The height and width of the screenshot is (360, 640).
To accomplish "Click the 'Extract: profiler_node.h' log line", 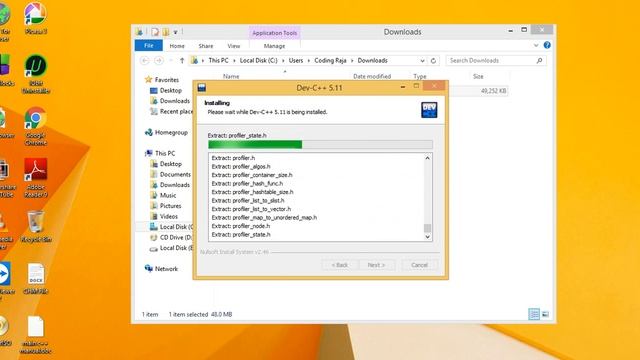I will click(241, 226).
